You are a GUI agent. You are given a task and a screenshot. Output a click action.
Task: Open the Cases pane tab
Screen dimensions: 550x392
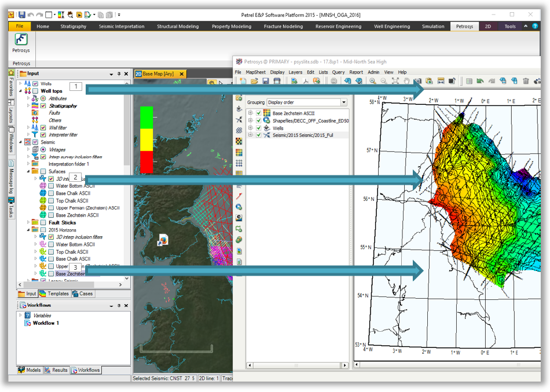point(83,294)
